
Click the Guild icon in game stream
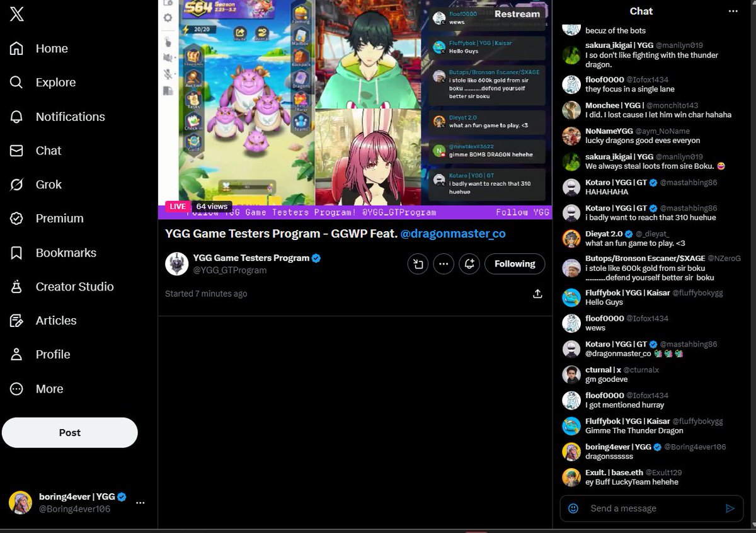[x=193, y=141]
